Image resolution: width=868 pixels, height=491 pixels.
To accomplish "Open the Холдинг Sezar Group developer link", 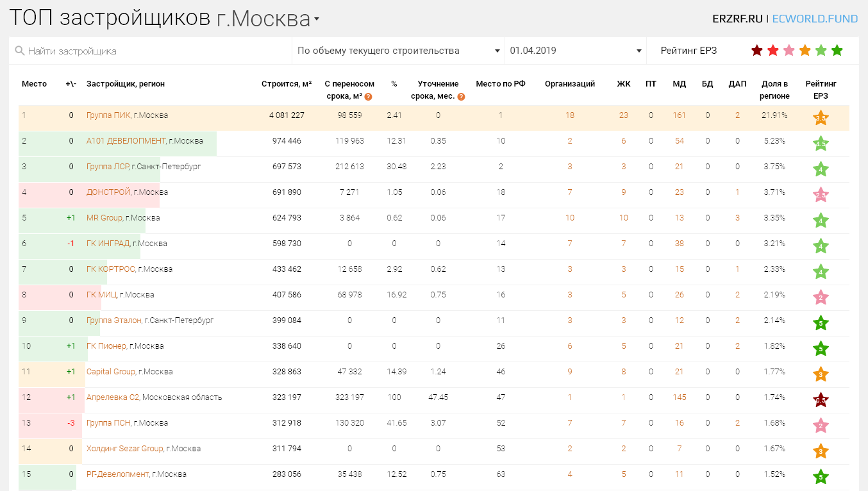I will pos(125,449).
